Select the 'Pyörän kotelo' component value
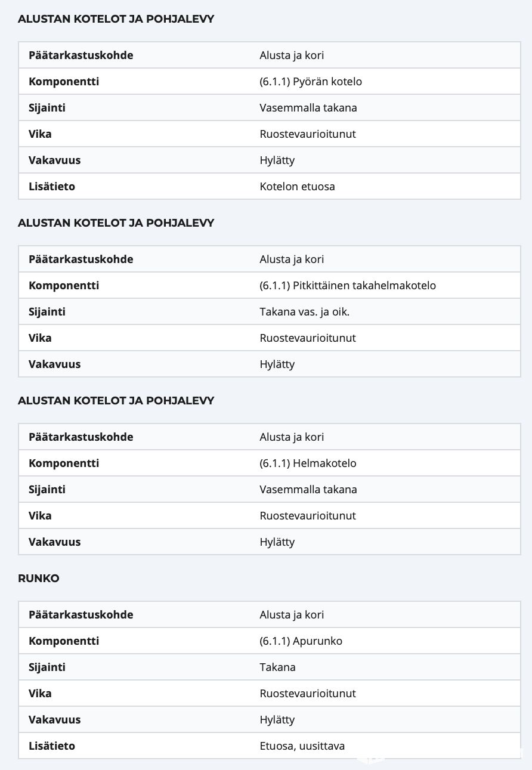The width and height of the screenshot is (532, 770). click(x=311, y=82)
